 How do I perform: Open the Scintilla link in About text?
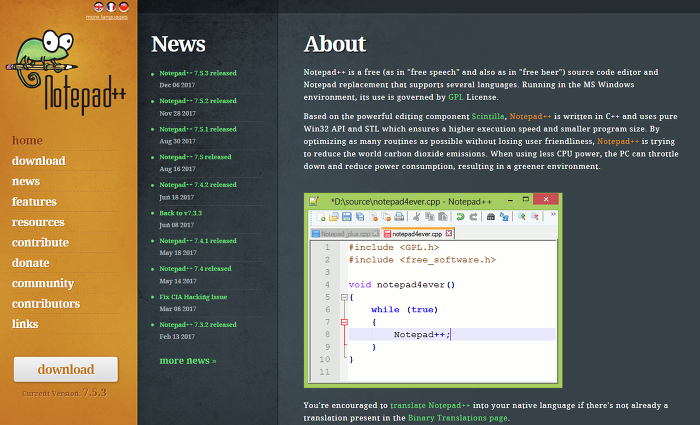488,117
